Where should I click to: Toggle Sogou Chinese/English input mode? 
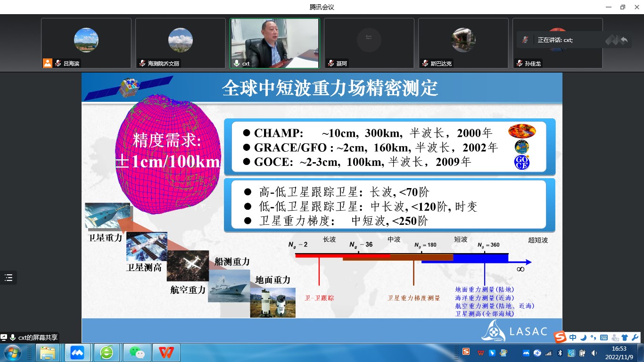(x=573, y=337)
